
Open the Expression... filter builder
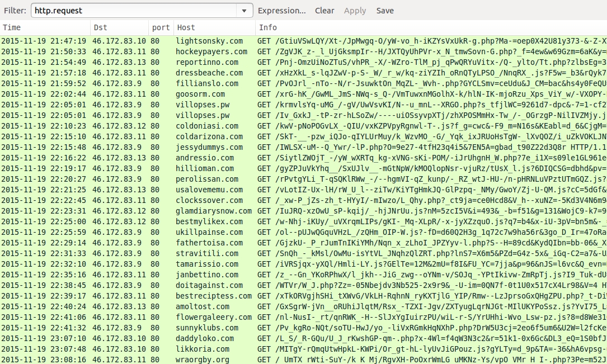pyautogui.click(x=281, y=11)
